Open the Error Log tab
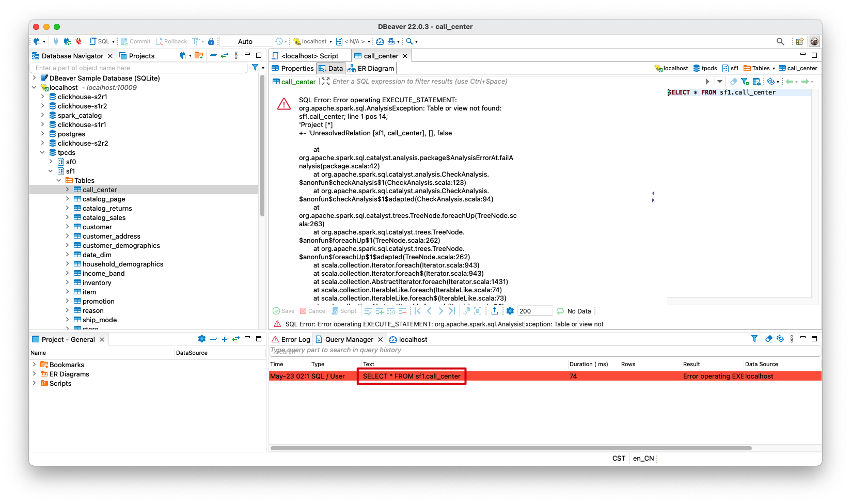This screenshot has height=504, width=851. click(291, 339)
